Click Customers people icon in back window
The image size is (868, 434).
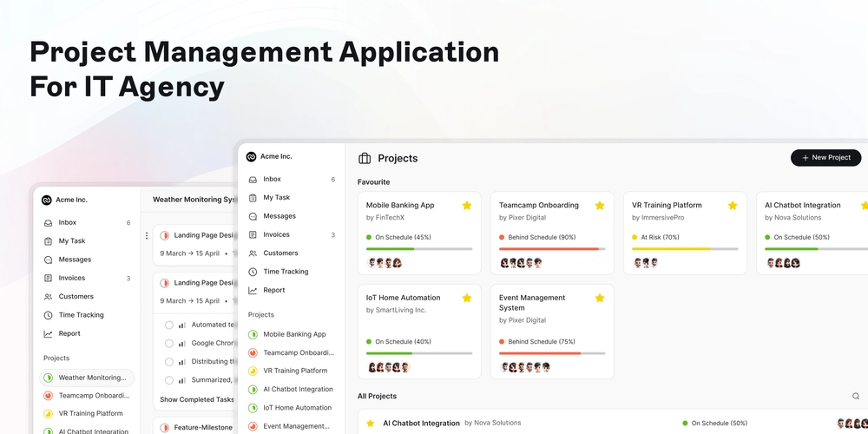(48, 297)
